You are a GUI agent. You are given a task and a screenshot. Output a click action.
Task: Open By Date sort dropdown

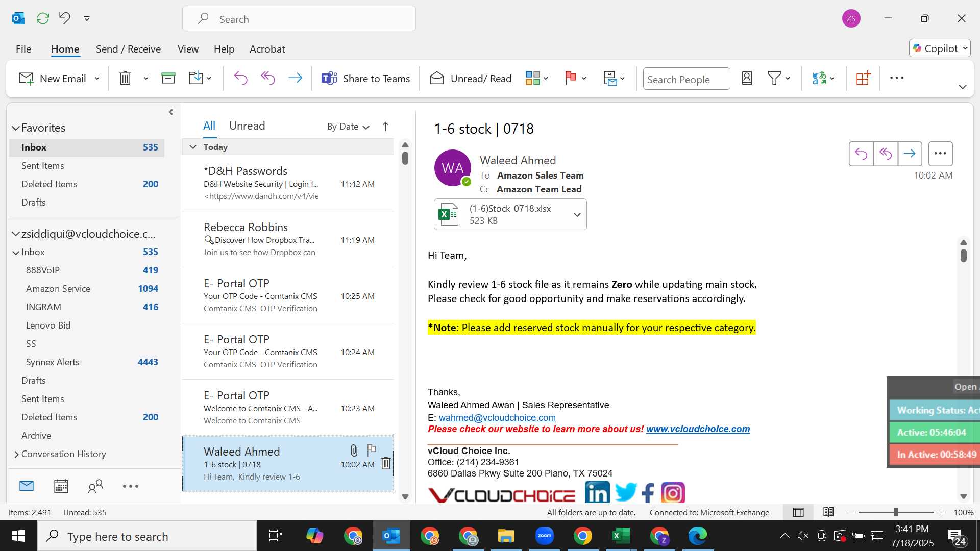click(x=348, y=127)
